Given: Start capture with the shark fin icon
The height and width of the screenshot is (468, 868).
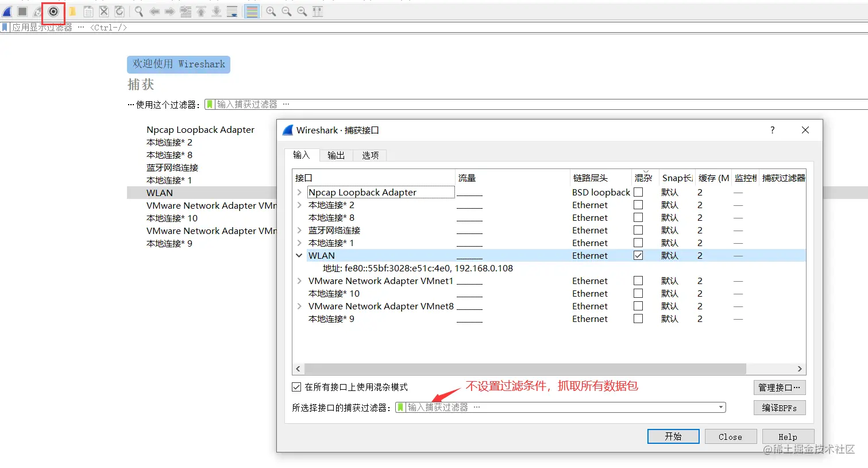Looking at the screenshot, I should click(x=7, y=11).
